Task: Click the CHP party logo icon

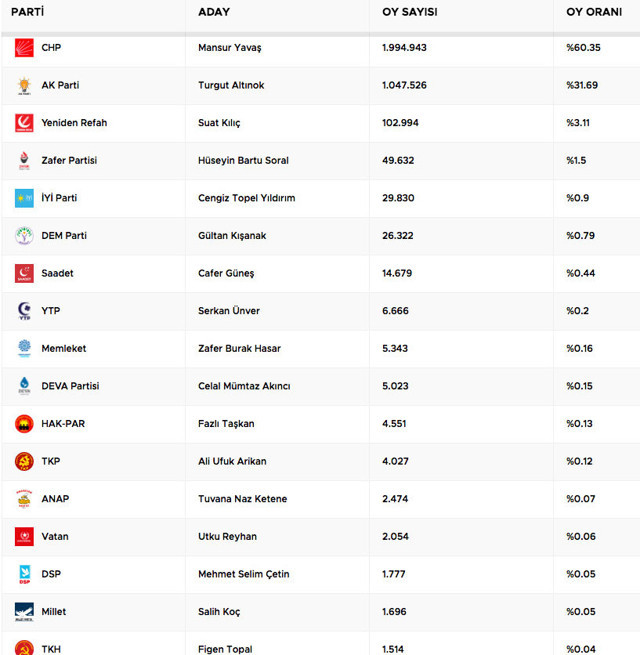Action: click(24, 48)
